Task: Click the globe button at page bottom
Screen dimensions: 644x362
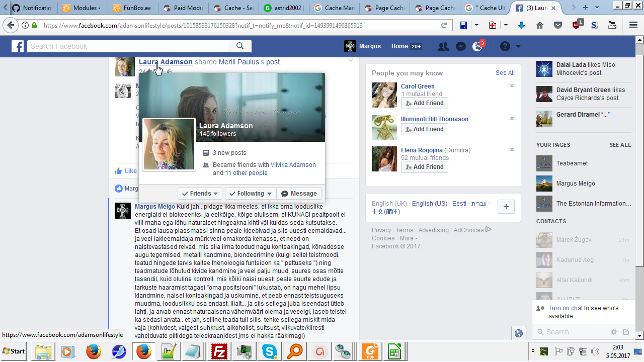Action: click(x=519, y=333)
